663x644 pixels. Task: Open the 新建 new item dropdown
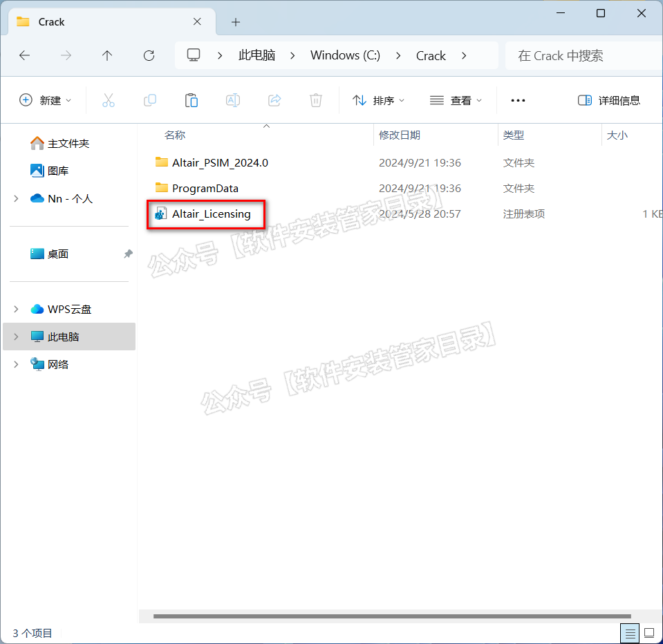click(x=45, y=101)
